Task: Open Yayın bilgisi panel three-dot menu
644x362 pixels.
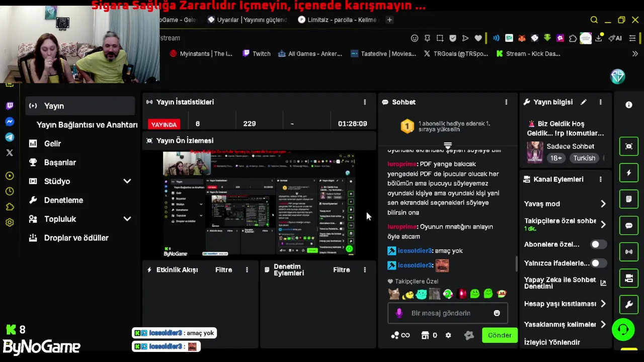Action: click(600, 102)
